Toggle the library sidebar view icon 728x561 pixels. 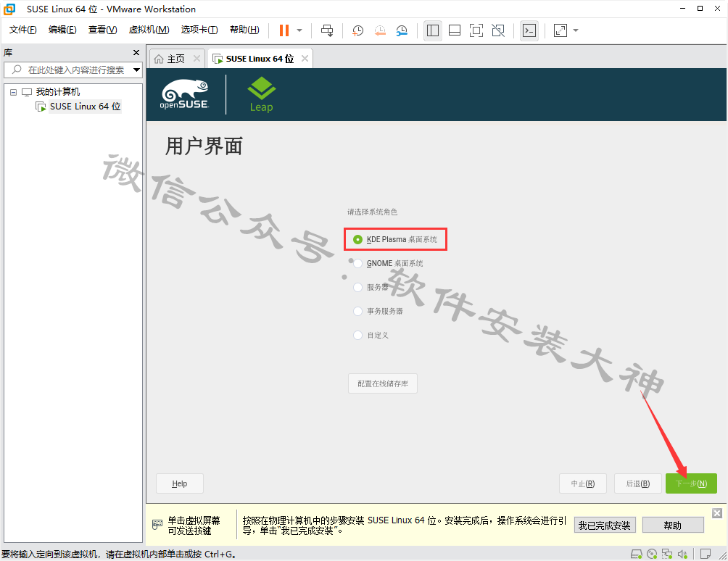click(x=433, y=30)
